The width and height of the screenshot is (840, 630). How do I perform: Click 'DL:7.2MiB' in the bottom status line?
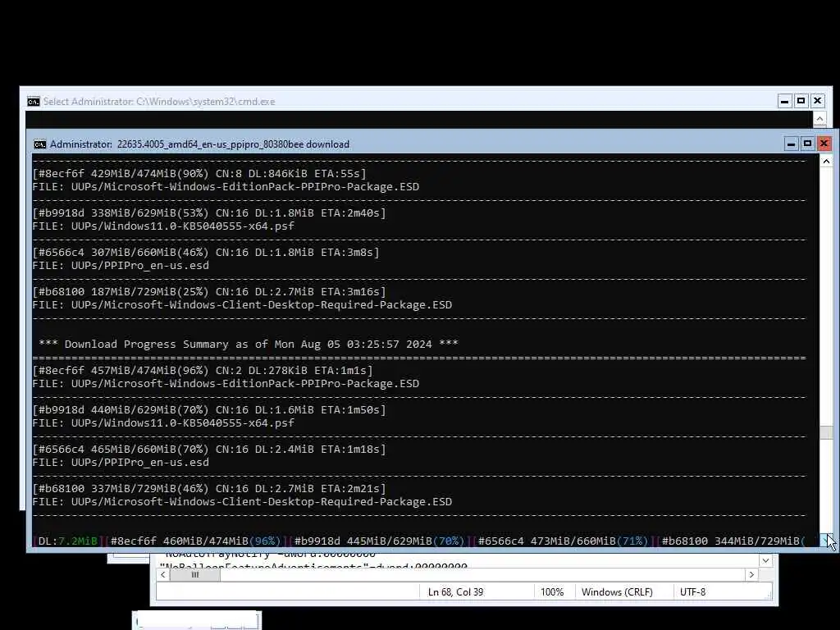(68, 541)
